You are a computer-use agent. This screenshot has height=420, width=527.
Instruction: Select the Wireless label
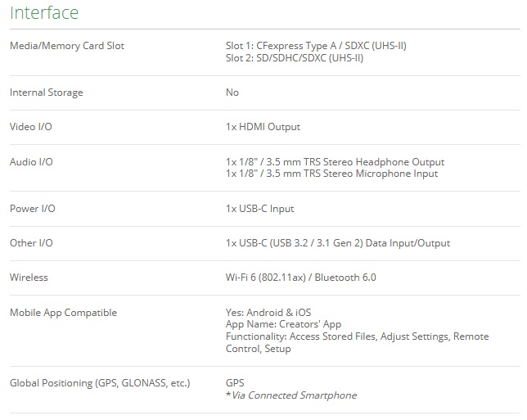pyautogui.click(x=29, y=278)
